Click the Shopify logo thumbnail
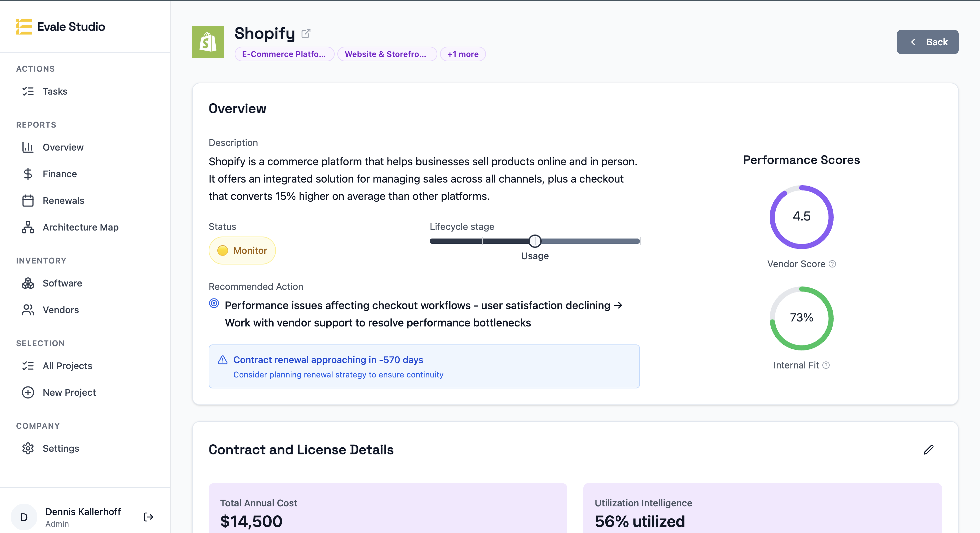Image resolution: width=980 pixels, height=533 pixels. 208,42
